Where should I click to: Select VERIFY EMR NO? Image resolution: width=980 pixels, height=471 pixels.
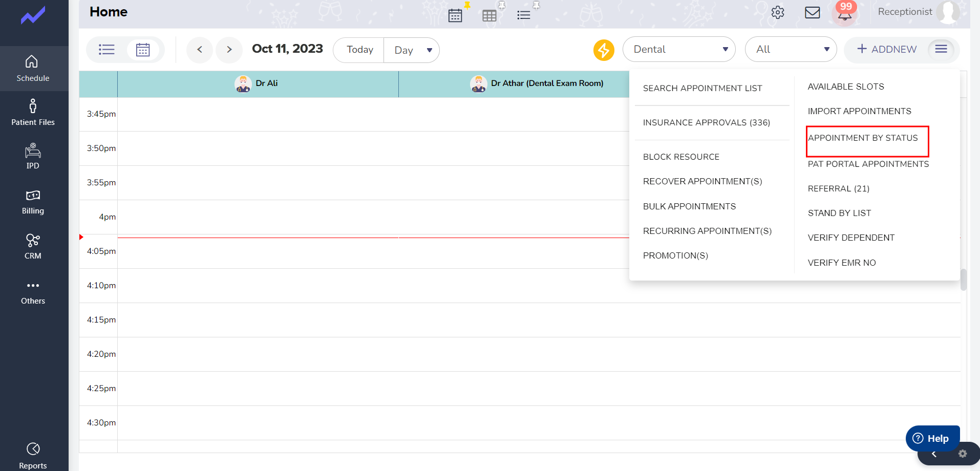(842, 263)
